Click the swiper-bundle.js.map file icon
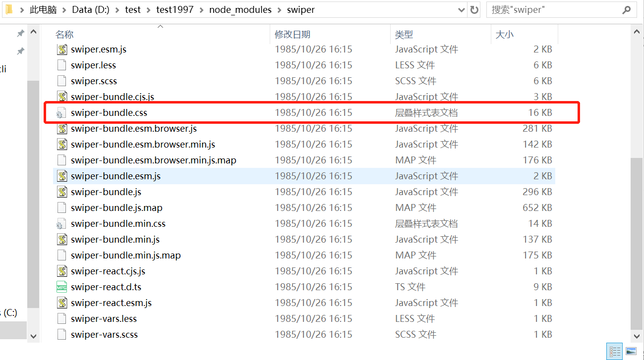Screen dimensions: 644x360 tap(61, 208)
